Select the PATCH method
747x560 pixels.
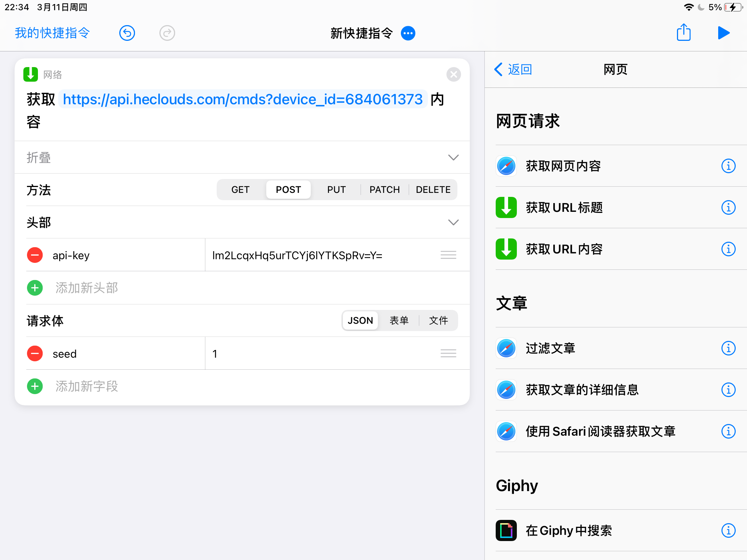(384, 190)
